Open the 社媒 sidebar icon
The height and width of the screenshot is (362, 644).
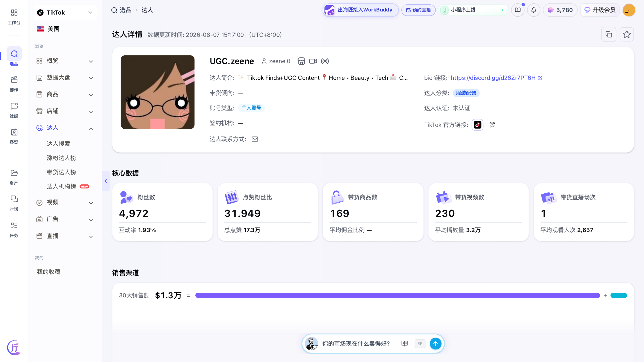tap(14, 110)
